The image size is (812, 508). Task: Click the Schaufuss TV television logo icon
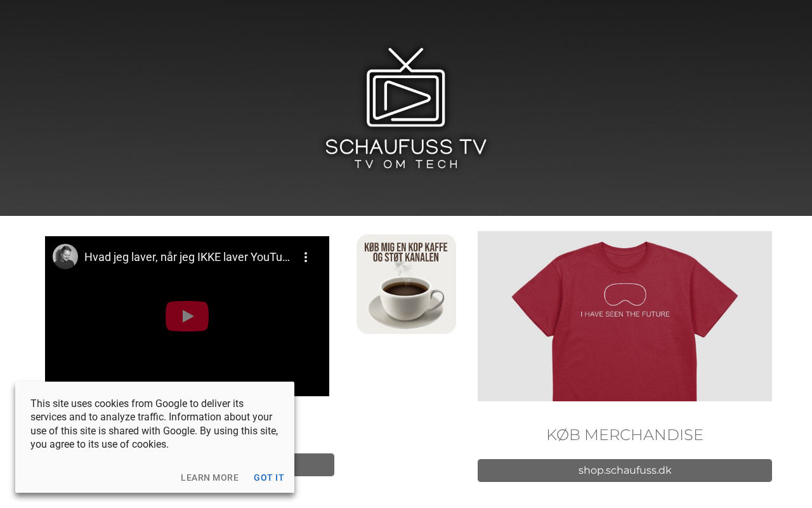[x=406, y=88]
